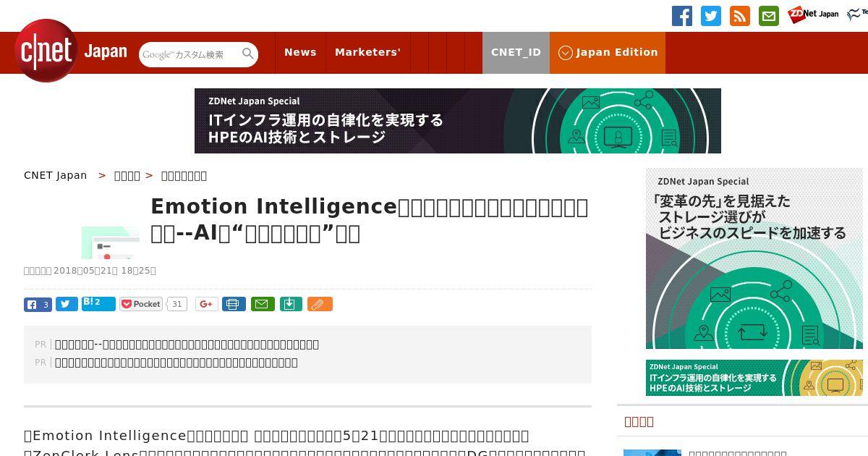Click the small HPE banner in sidebar
The width and height of the screenshot is (868, 456).
(x=754, y=378)
